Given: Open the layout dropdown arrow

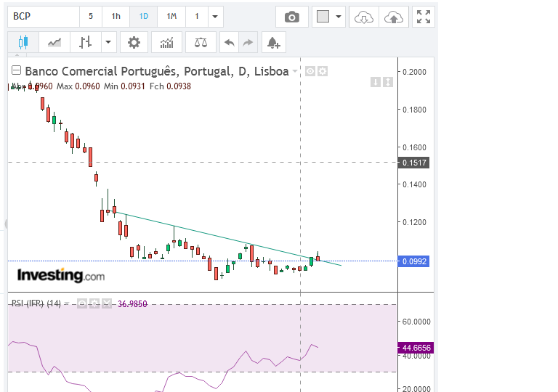Looking at the screenshot, I should 339,17.
